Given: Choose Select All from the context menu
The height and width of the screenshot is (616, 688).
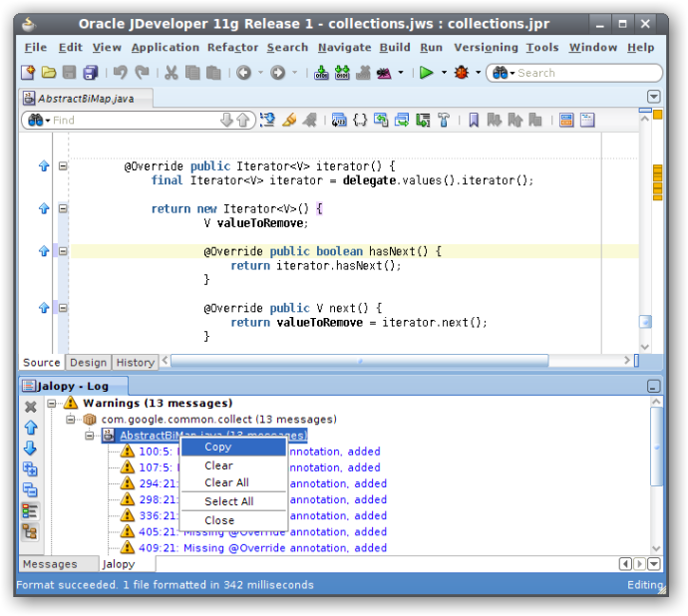Looking at the screenshot, I should [x=233, y=501].
